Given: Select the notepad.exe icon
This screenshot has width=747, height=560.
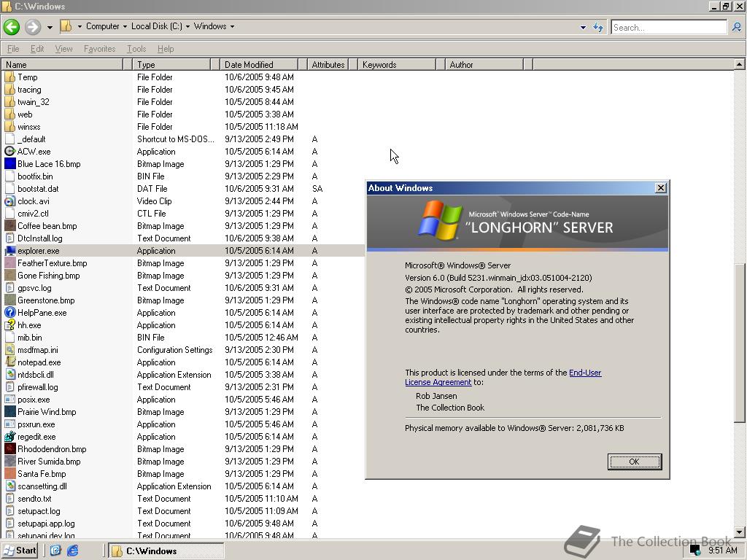Looking at the screenshot, I should click(x=10, y=362).
